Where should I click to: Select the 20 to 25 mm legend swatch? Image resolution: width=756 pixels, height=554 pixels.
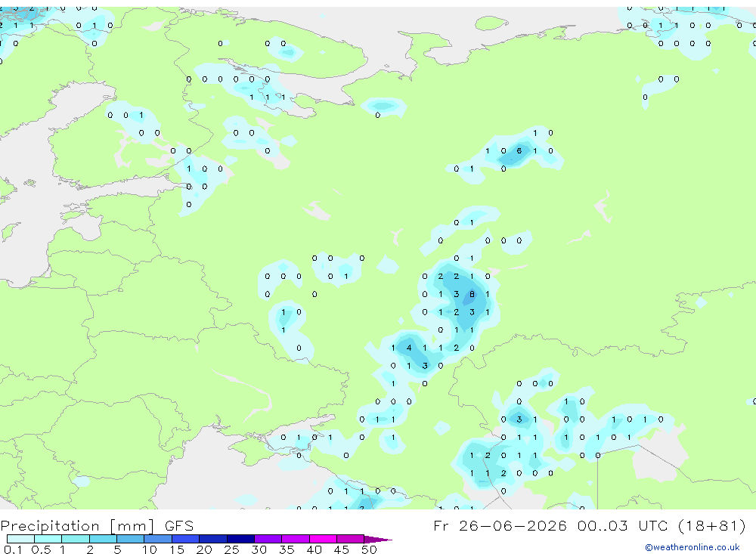[212, 539]
